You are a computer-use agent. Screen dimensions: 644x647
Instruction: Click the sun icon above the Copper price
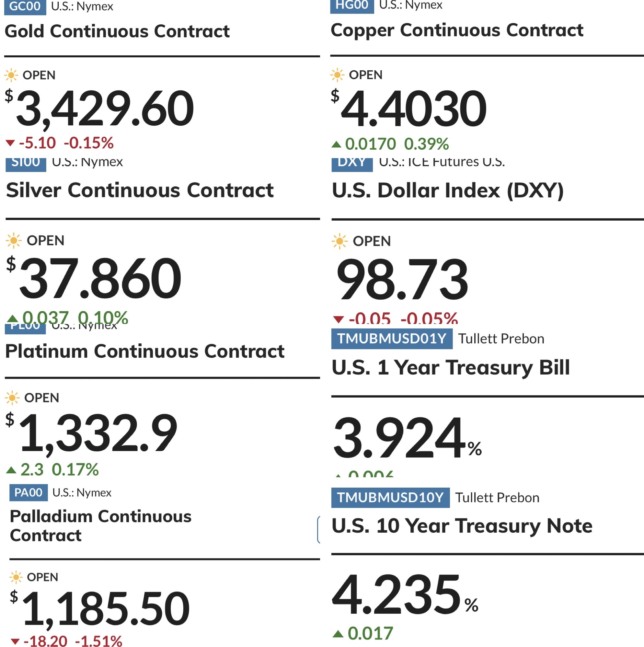point(337,75)
